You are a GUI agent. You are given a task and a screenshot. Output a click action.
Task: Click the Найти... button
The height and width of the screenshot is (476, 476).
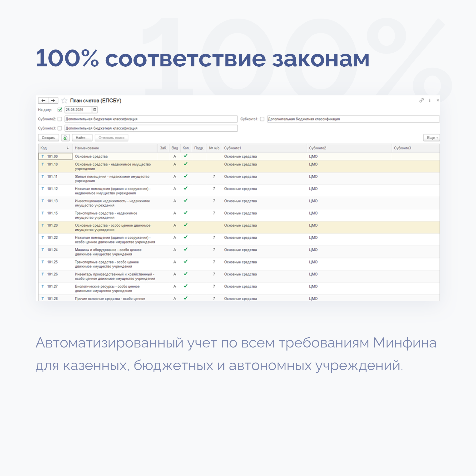click(82, 138)
